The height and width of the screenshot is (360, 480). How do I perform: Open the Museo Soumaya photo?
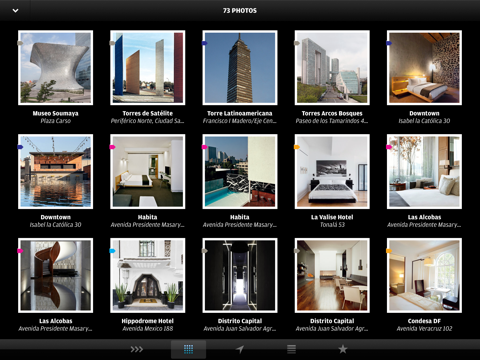pos(56,68)
